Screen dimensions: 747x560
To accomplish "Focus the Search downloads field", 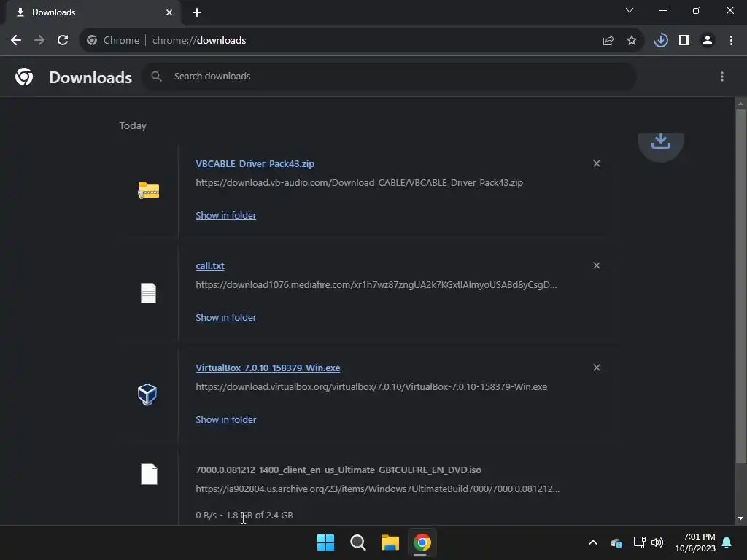I will (x=389, y=76).
